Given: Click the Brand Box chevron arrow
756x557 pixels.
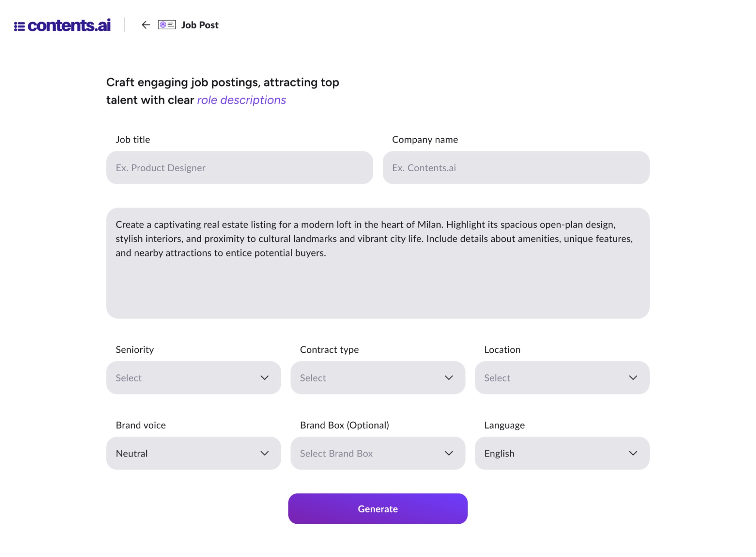Looking at the screenshot, I should [449, 453].
